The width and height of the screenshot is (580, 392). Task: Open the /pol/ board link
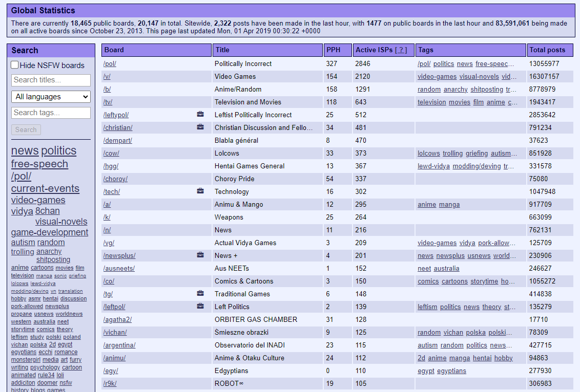coord(110,64)
